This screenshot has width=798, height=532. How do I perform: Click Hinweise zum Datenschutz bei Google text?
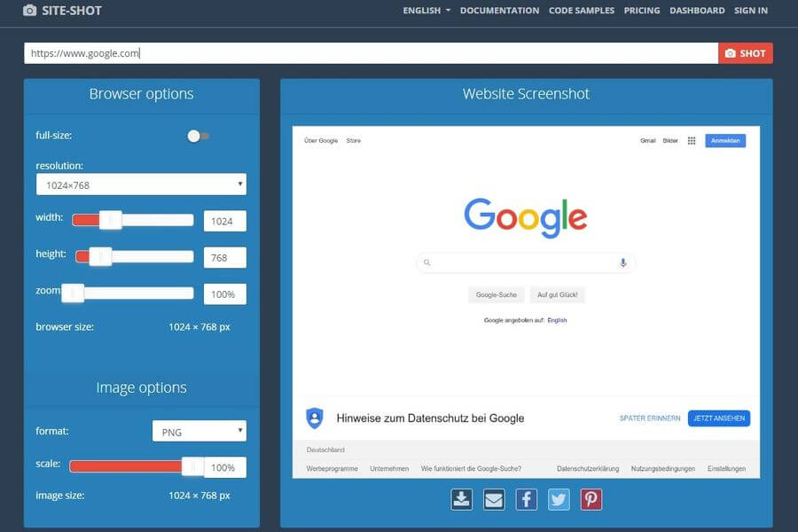coord(430,418)
